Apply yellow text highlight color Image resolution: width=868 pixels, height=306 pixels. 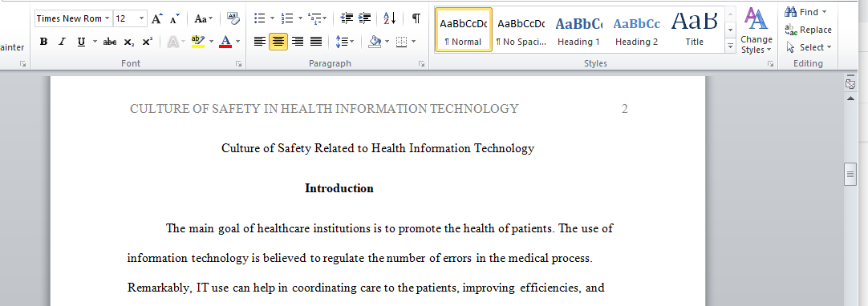click(197, 42)
